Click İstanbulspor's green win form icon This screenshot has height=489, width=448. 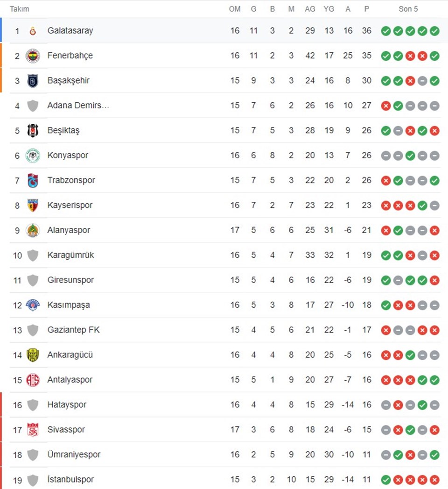pyautogui.click(x=385, y=480)
